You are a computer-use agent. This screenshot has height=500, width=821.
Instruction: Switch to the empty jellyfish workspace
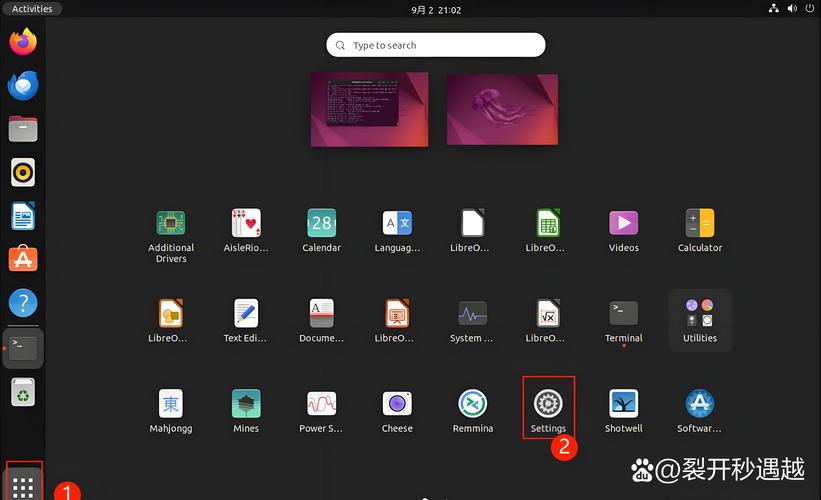[x=503, y=109]
